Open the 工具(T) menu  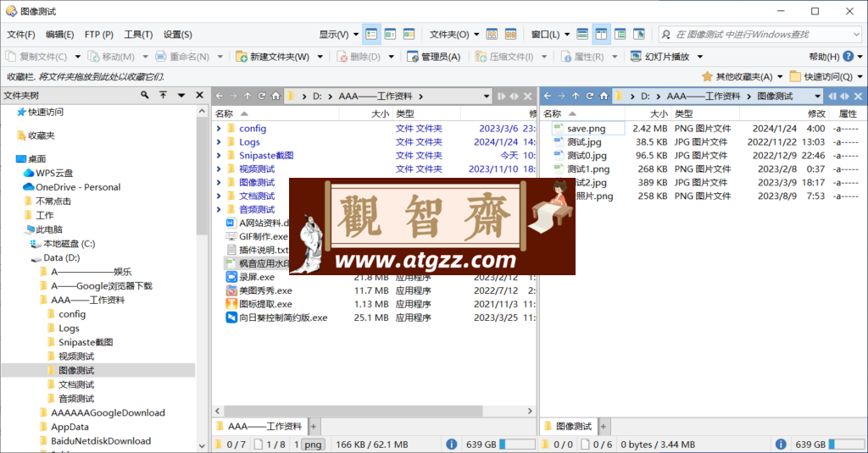click(x=138, y=35)
